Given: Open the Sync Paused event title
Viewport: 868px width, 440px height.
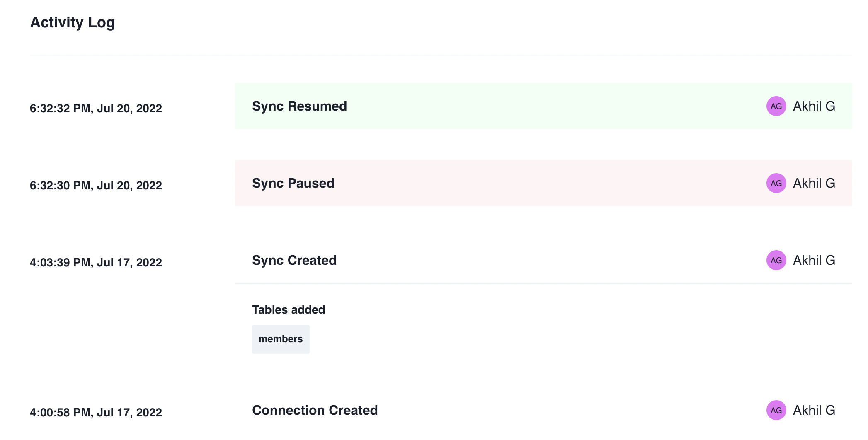Looking at the screenshot, I should pos(293,183).
